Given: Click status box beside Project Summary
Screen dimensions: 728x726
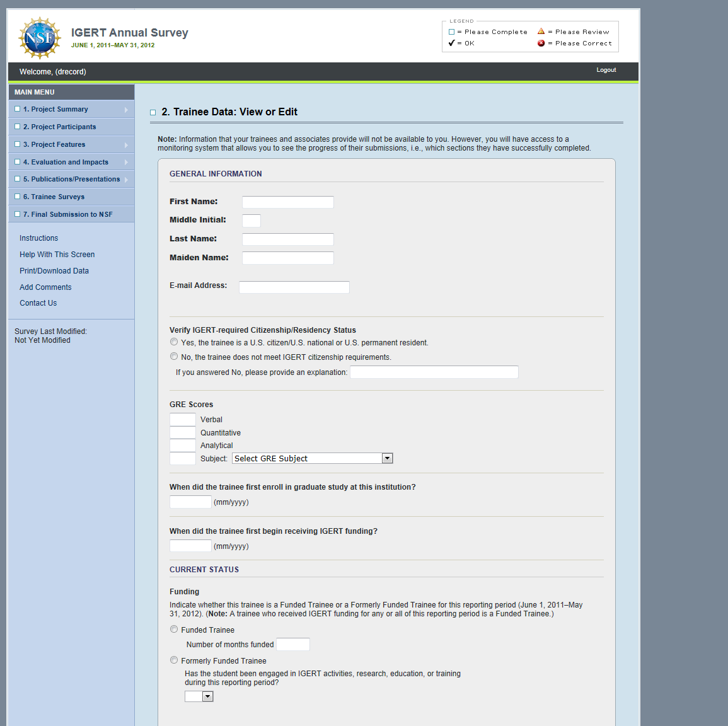Looking at the screenshot, I should click(x=18, y=109).
